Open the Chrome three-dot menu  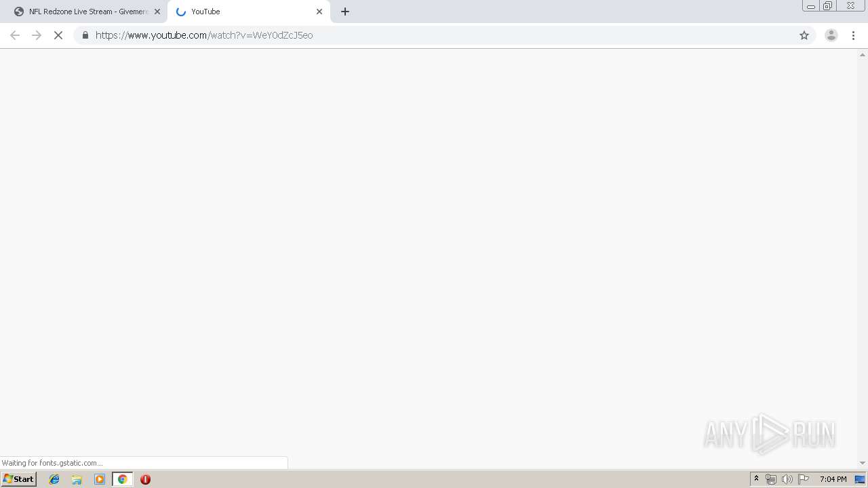click(x=853, y=35)
